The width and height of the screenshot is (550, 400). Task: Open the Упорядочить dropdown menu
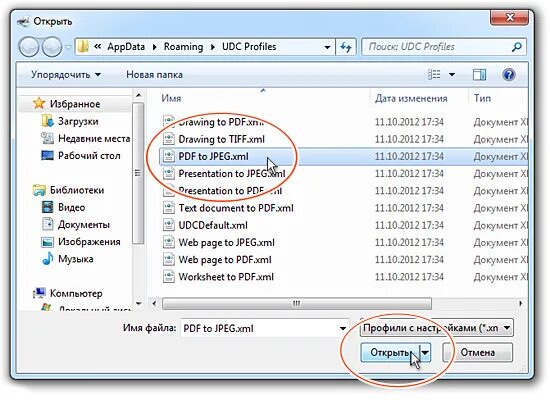[66, 74]
